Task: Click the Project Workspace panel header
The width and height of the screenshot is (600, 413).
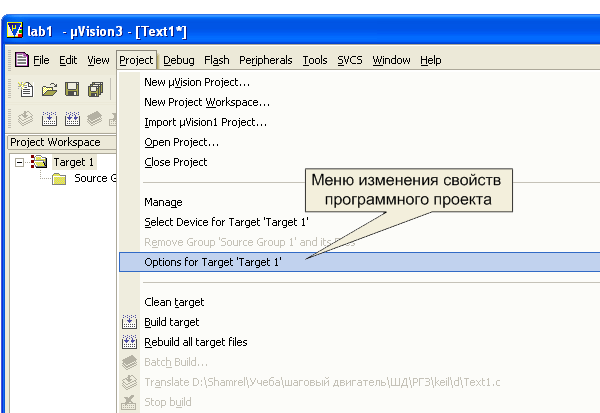Action: [62, 142]
